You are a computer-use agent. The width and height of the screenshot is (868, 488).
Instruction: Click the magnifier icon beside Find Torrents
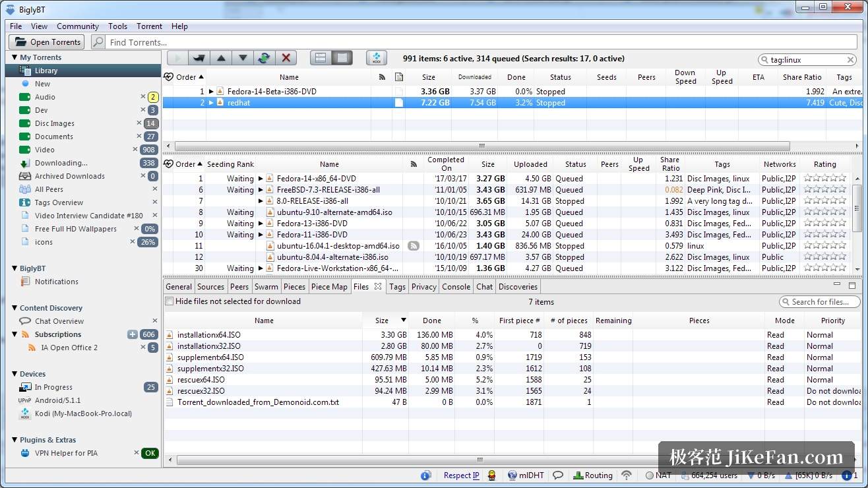click(98, 42)
